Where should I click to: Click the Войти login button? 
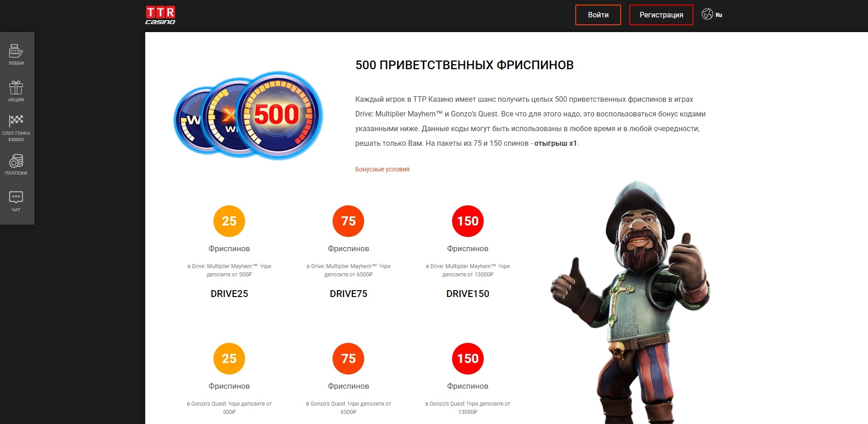point(598,15)
